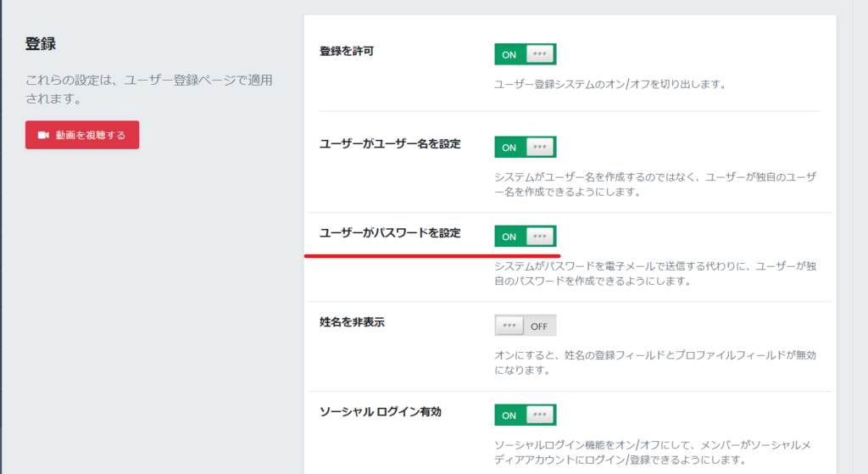Viewport: 868px width, 474px height.
Task: Disable the ユーザーがユーザー名を設定 switch
Action: (526, 148)
